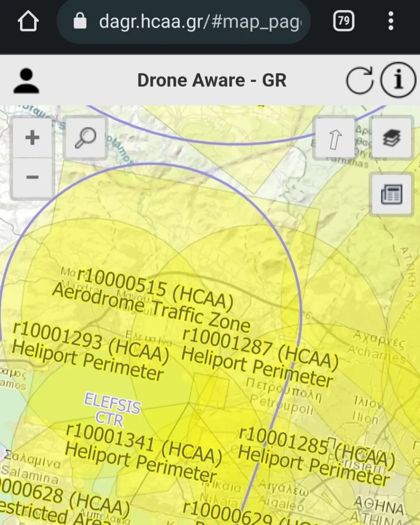Open the browser tab switcher showing 79

pos(344,21)
